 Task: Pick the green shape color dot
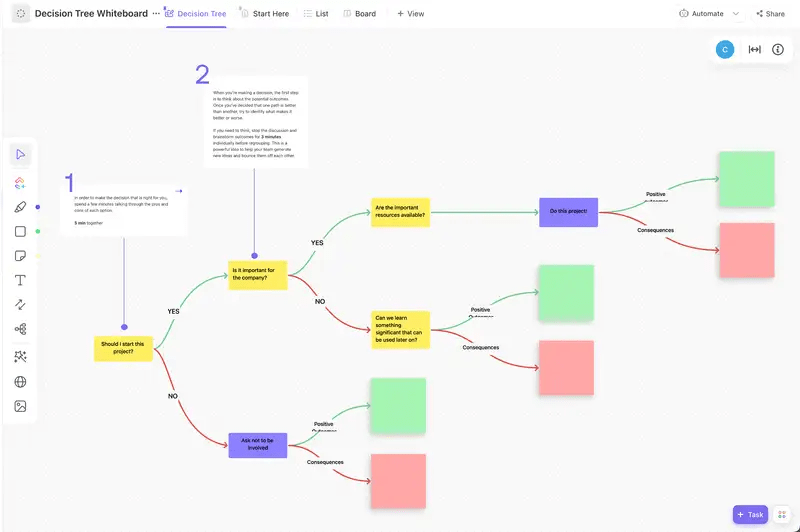[38, 232]
